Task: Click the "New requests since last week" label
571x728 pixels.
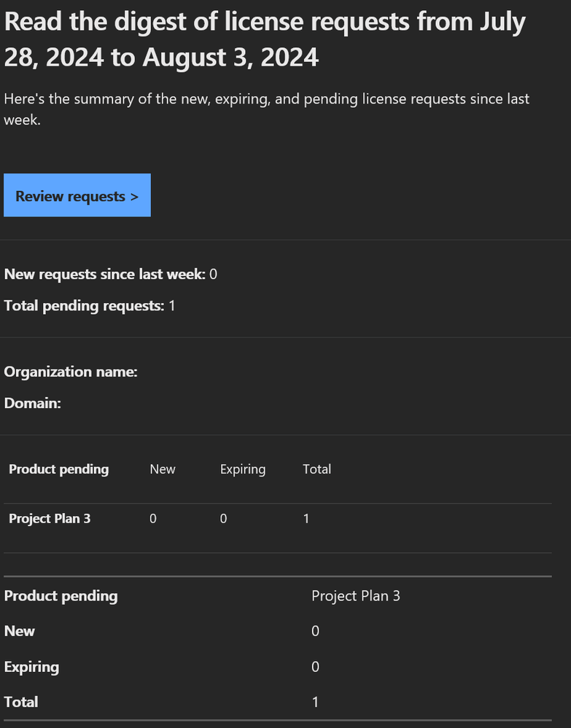Action: [104, 275]
